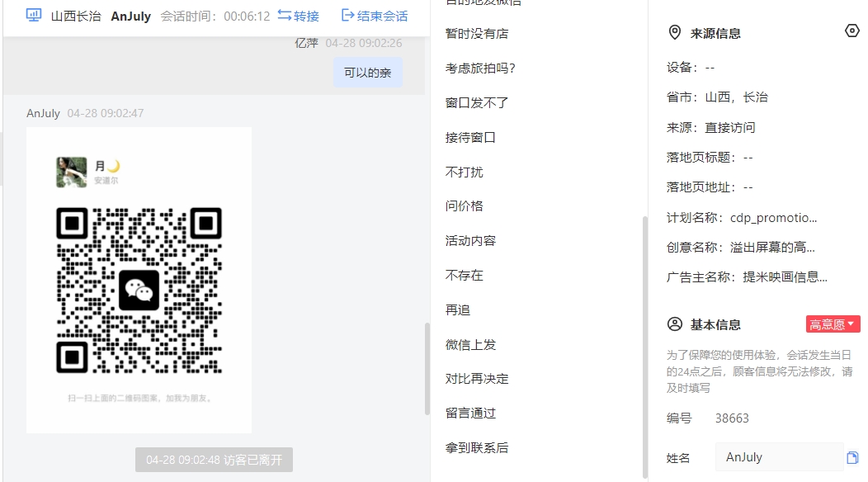868x482 pixels.
Task: Select quick reply 不存在
Action: [464, 276]
